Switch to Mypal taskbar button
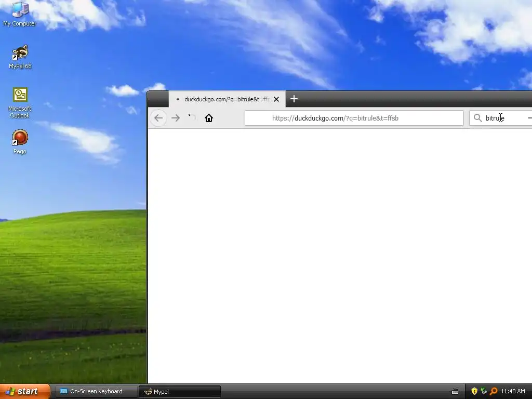The width and height of the screenshot is (532, 399). [x=180, y=392]
